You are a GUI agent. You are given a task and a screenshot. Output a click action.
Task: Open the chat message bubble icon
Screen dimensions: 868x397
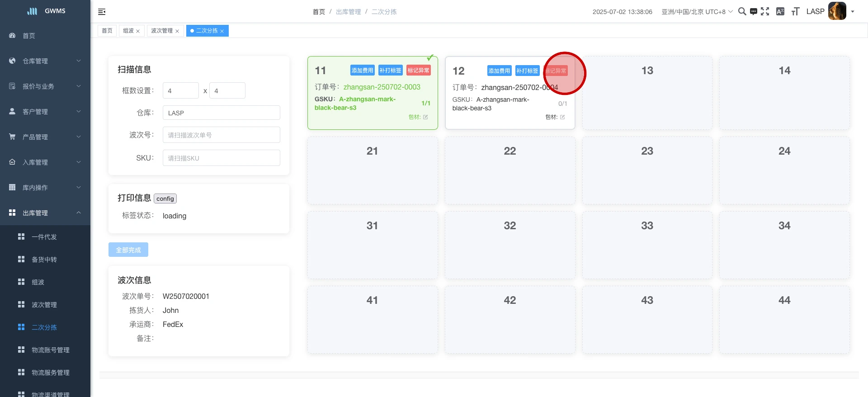(x=753, y=12)
